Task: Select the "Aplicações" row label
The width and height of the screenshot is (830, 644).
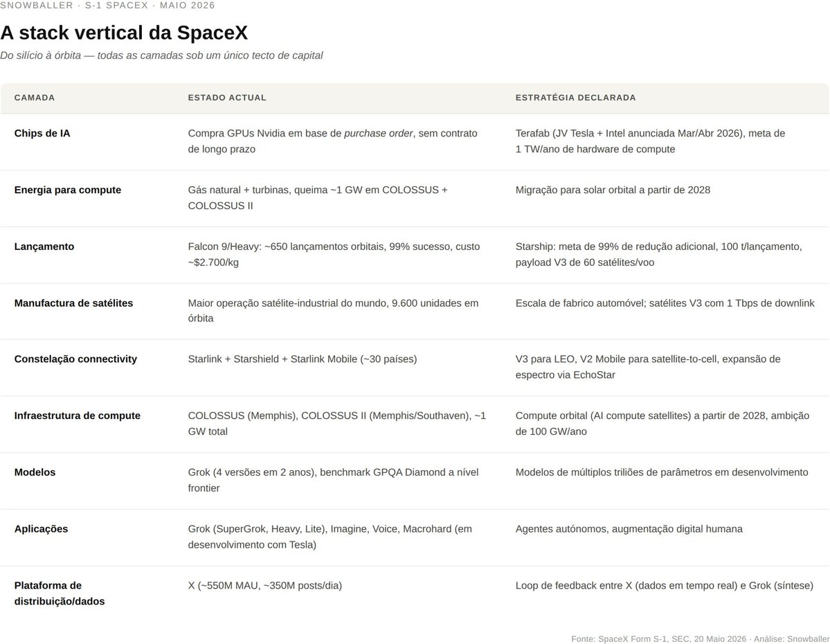Action: coord(42,529)
